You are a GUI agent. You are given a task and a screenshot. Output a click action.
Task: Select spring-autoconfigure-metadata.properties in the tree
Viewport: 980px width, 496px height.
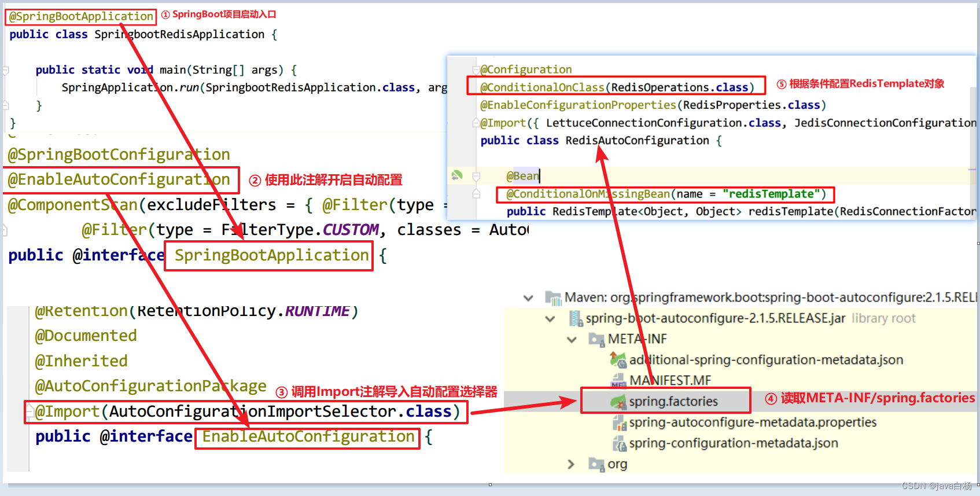coord(753,422)
